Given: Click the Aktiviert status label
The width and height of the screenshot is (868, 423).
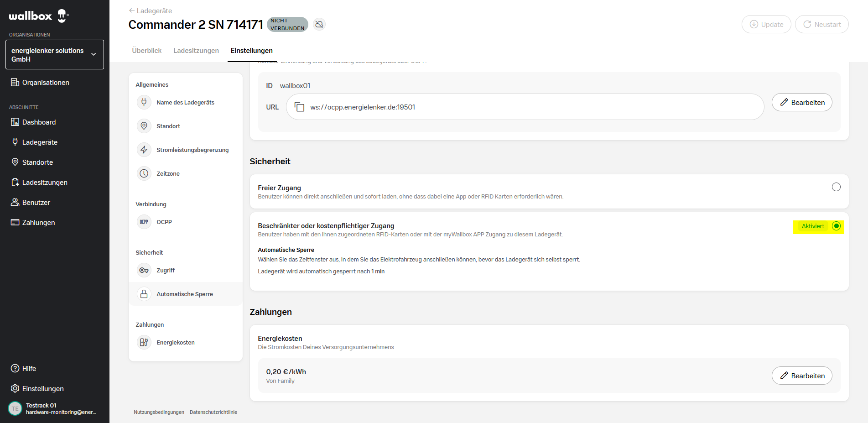Looking at the screenshot, I should tap(813, 226).
